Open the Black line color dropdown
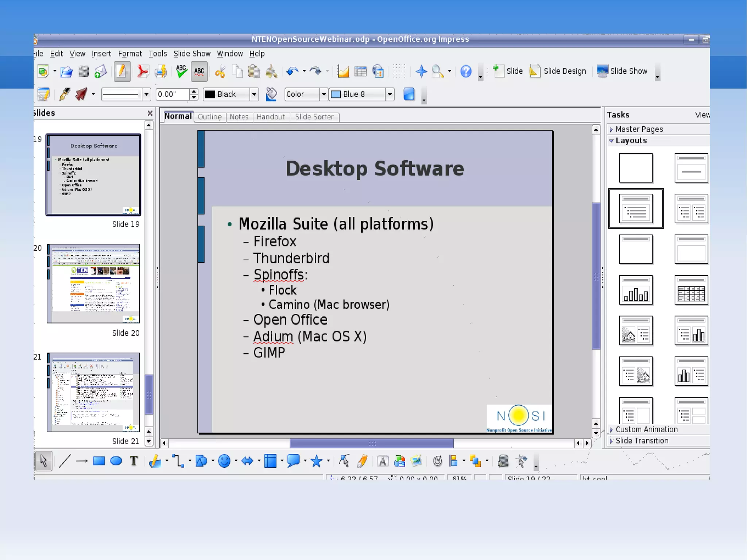 254,94
